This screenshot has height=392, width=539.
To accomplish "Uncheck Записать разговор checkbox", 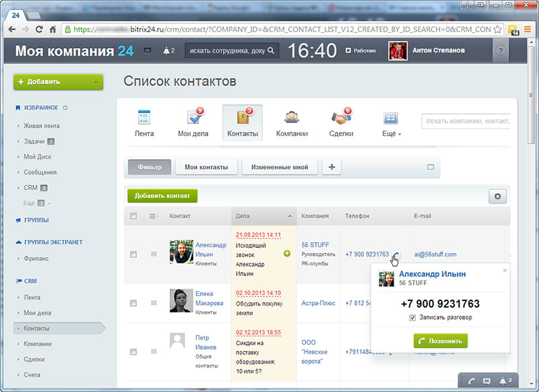I will pyautogui.click(x=412, y=318).
